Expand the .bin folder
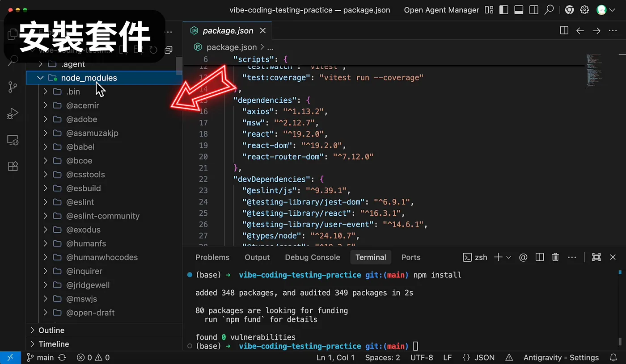 [x=45, y=92]
